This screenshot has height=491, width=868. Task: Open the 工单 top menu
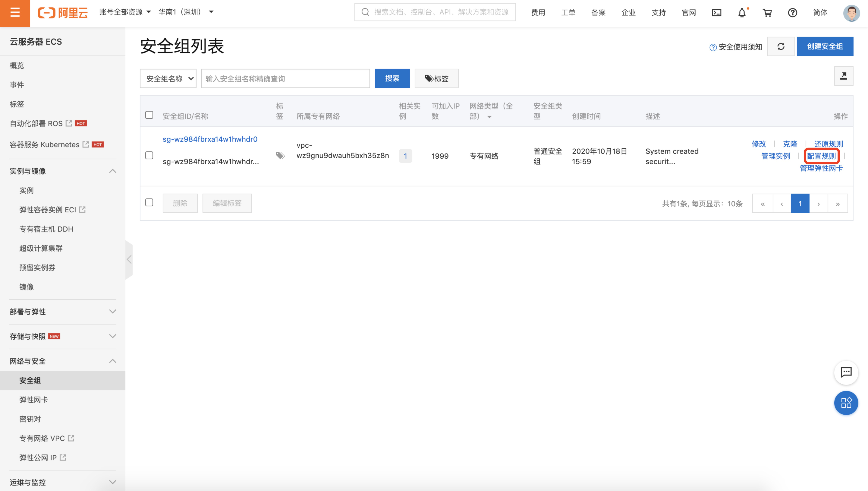pyautogui.click(x=568, y=13)
